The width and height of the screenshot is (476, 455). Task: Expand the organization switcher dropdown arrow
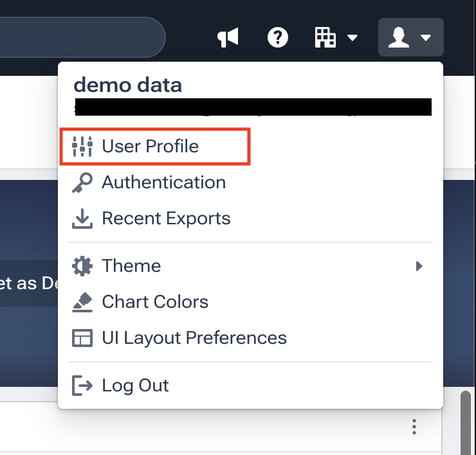[x=352, y=38]
